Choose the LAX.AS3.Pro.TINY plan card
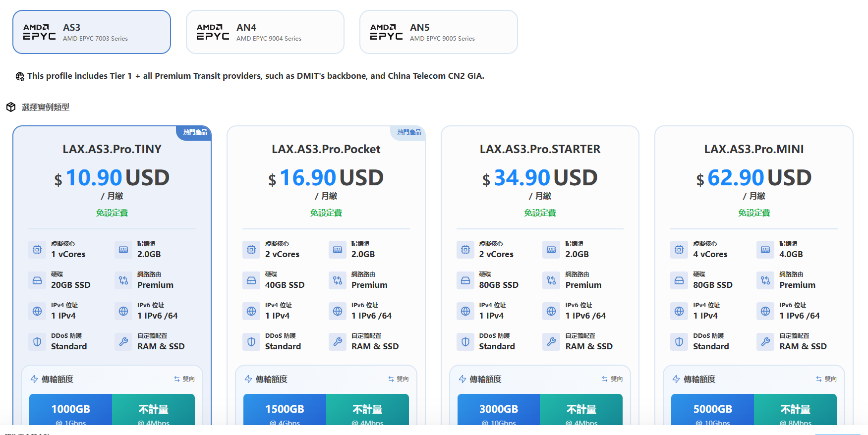 (112, 275)
